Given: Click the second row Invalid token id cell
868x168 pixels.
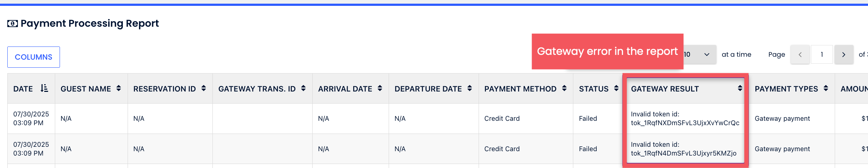Looking at the screenshot, I should pyautogui.click(x=683, y=149).
